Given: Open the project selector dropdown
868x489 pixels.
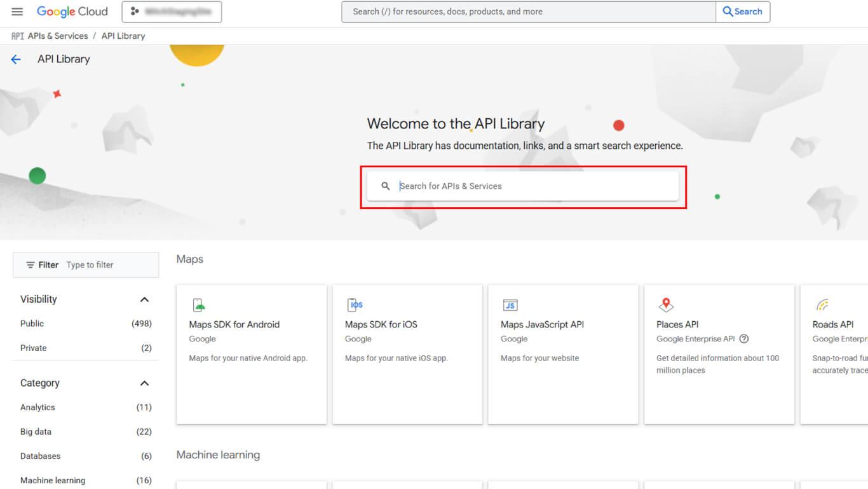Looking at the screenshot, I should click(x=172, y=11).
